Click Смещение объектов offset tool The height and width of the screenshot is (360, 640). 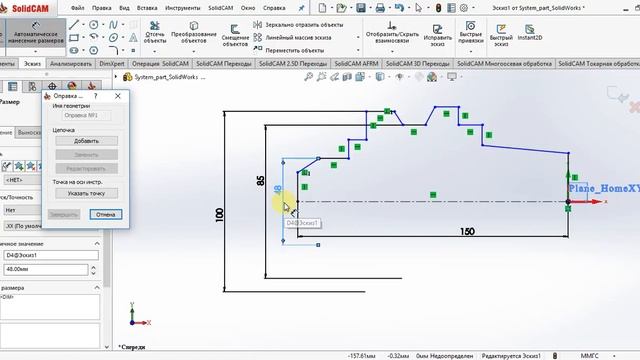235,36
